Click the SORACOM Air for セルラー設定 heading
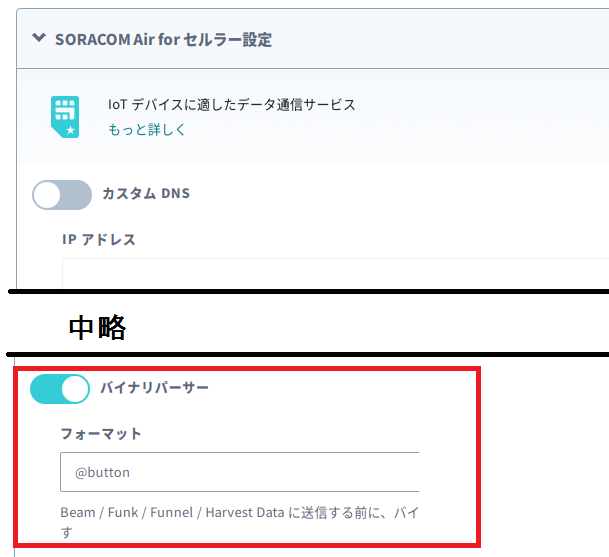The height and width of the screenshot is (557, 609). click(x=163, y=40)
